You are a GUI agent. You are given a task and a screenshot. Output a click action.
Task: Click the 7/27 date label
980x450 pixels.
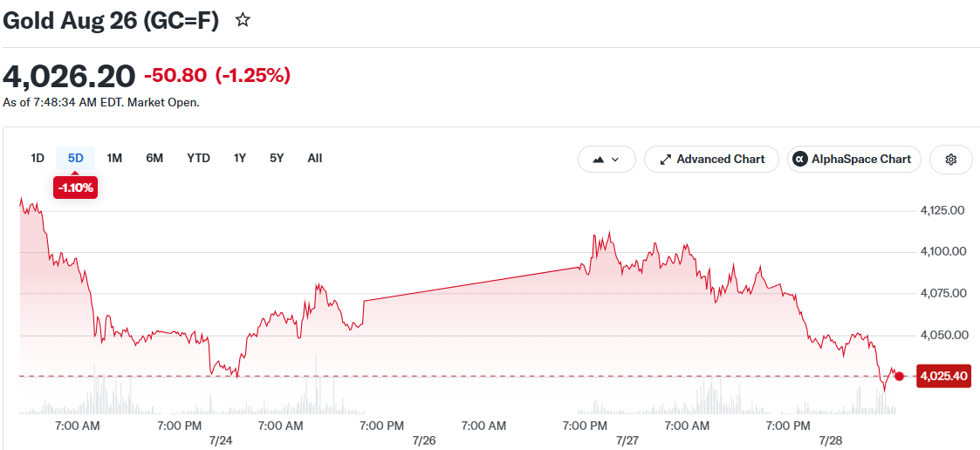[627, 440]
